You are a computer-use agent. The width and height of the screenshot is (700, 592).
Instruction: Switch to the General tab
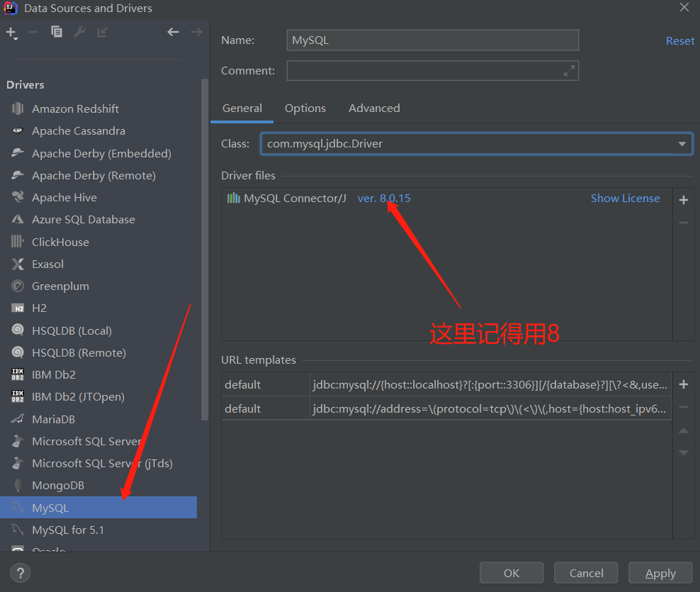pos(242,108)
